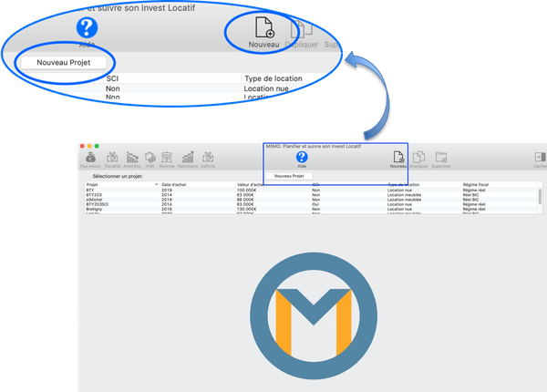Click small Nouveau Projet button in main window

[x=289, y=176]
